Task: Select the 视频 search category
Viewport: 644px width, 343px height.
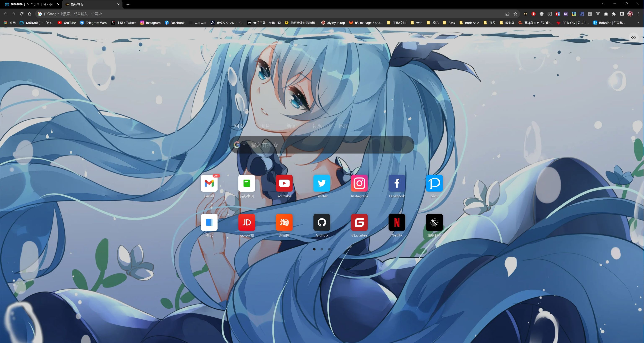Action: [x=318, y=126]
